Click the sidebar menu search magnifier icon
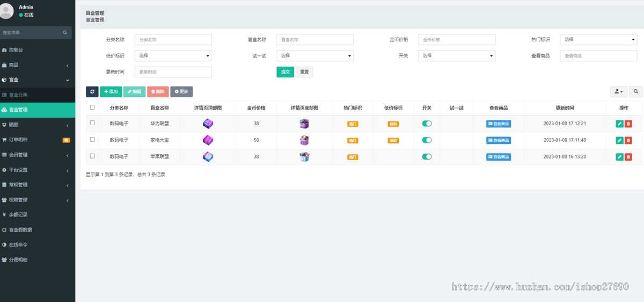The width and height of the screenshot is (644, 302). point(65,33)
